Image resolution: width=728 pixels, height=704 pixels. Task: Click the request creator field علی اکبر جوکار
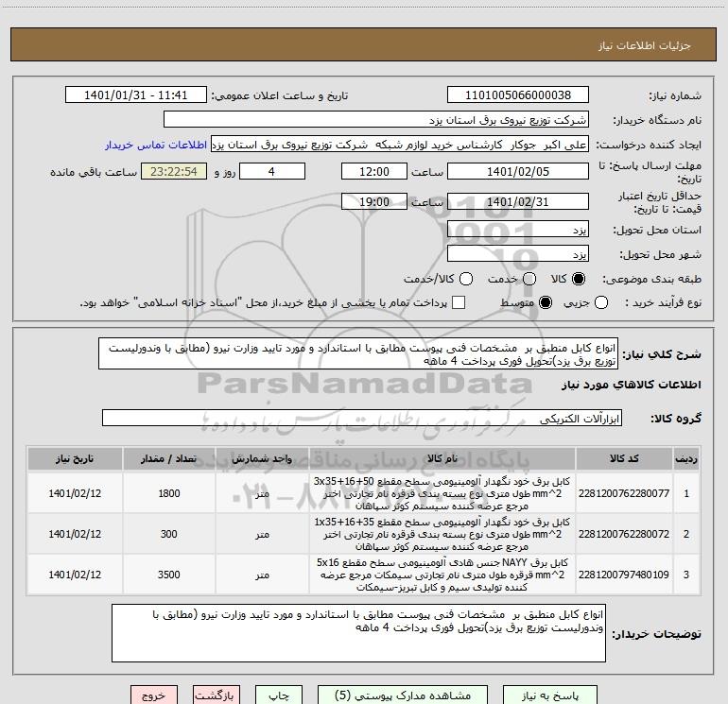click(x=400, y=145)
